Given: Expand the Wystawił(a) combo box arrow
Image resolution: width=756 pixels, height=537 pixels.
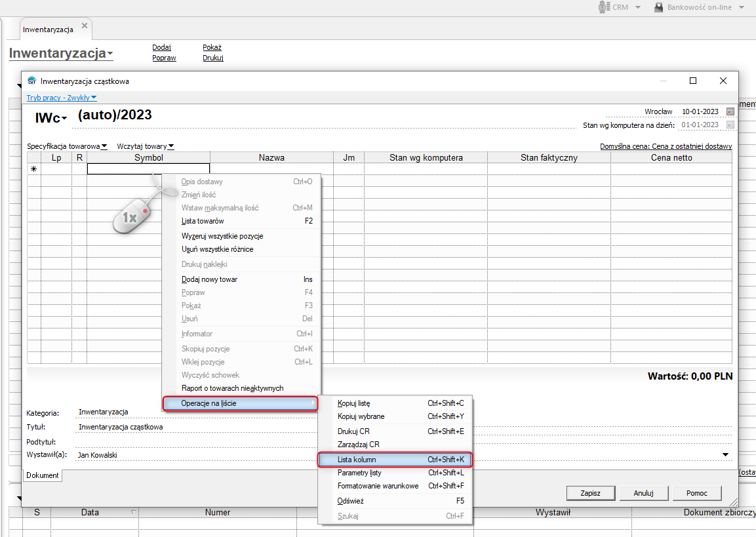Looking at the screenshot, I should click(x=725, y=454).
